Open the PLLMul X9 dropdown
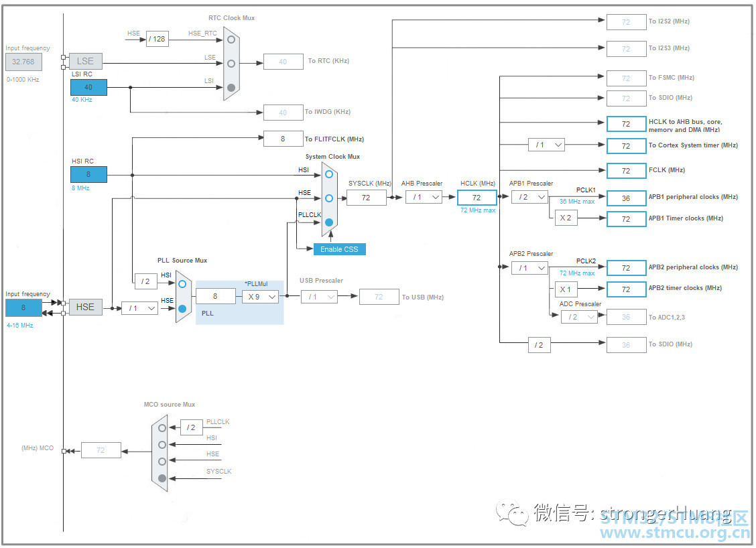Viewport: 756px width, 548px height. 260,296
